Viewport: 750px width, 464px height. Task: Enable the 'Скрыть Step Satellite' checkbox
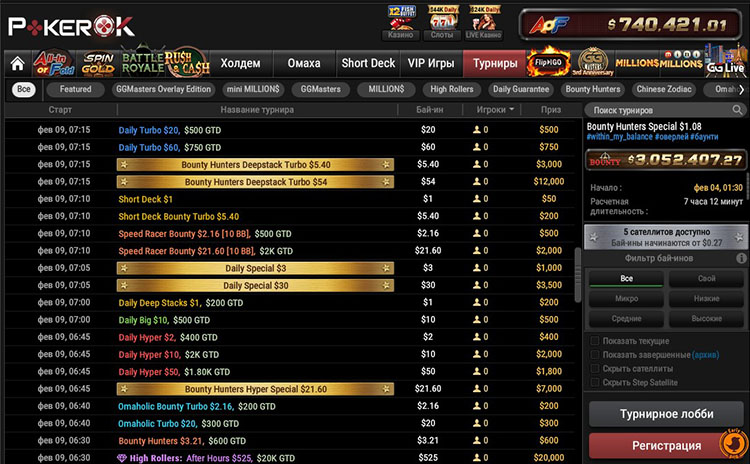pos(595,383)
